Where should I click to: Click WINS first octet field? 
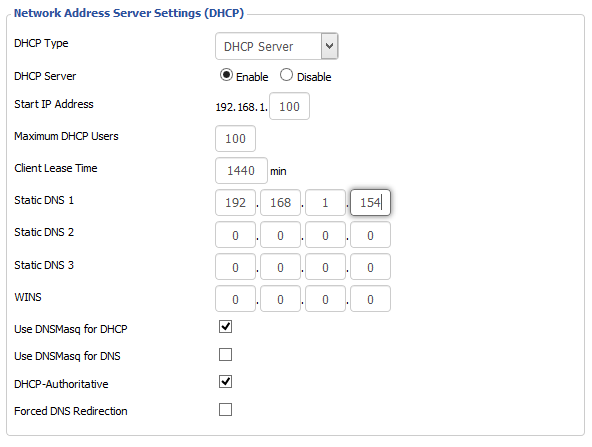click(x=235, y=299)
